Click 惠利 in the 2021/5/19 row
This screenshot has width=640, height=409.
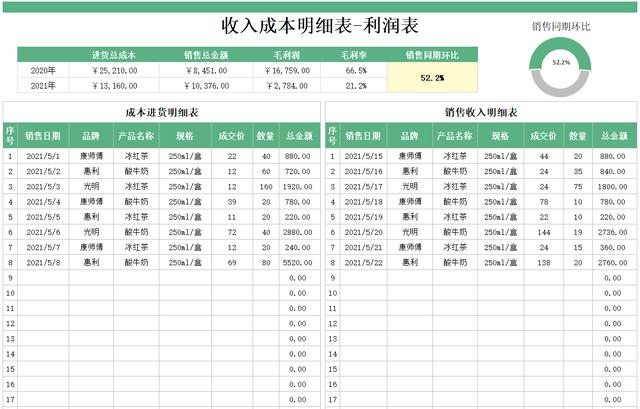click(x=410, y=217)
